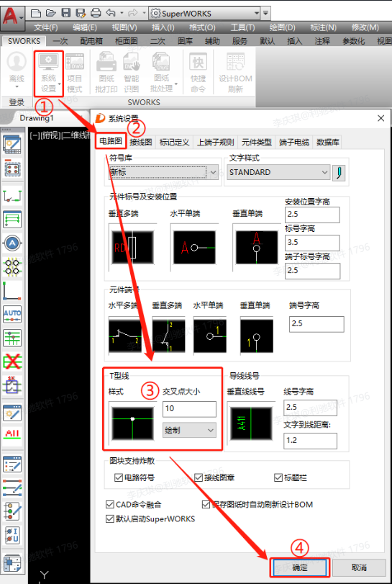Click the 文字到线距离 field showing 1.2
This screenshot has height=584, width=392.
coord(310,441)
